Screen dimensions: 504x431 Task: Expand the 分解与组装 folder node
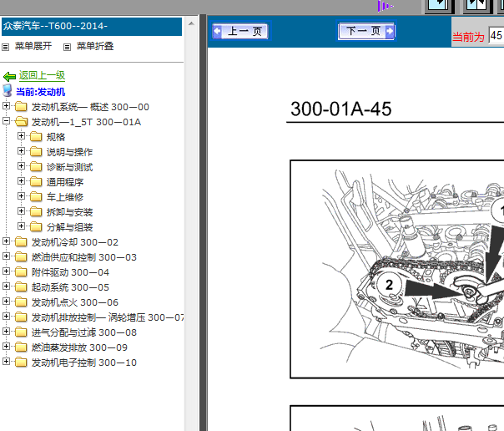click(x=21, y=226)
